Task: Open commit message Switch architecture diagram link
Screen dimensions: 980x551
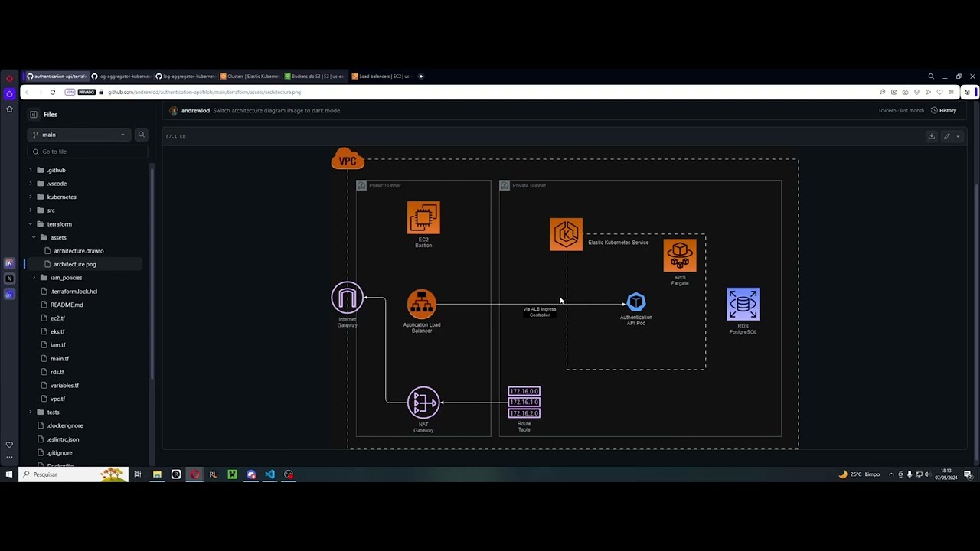Action: pyautogui.click(x=276, y=111)
